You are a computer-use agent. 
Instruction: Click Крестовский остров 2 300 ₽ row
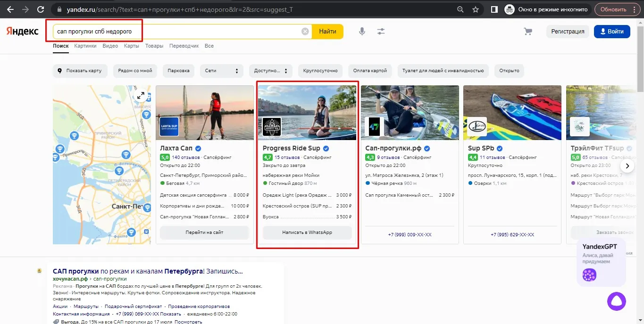pos(307,206)
